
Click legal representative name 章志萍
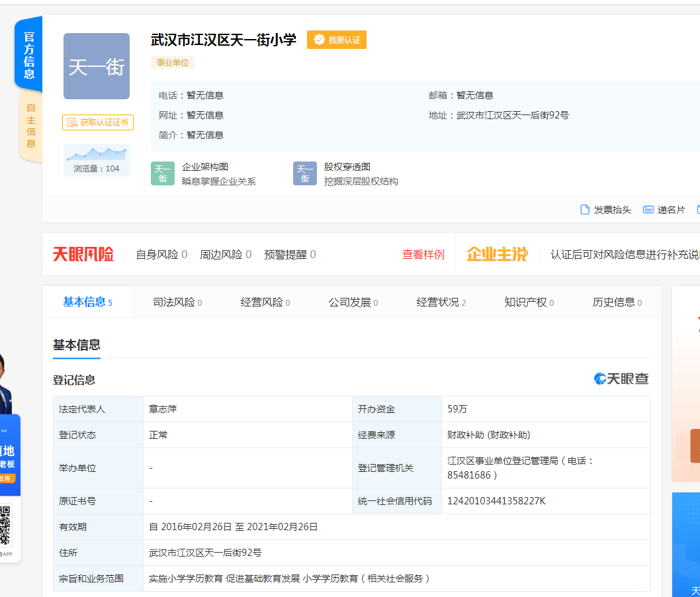[x=163, y=409]
